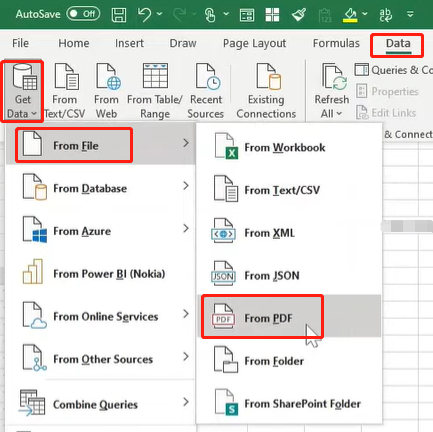Select From Other Sources menu item
Viewport: 433px width, 432px height.
pos(100,359)
